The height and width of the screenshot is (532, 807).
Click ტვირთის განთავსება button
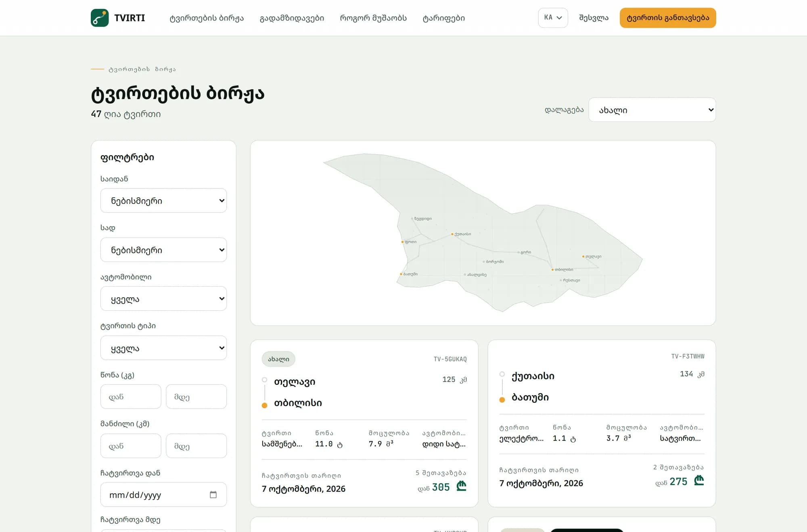[668, 18]
